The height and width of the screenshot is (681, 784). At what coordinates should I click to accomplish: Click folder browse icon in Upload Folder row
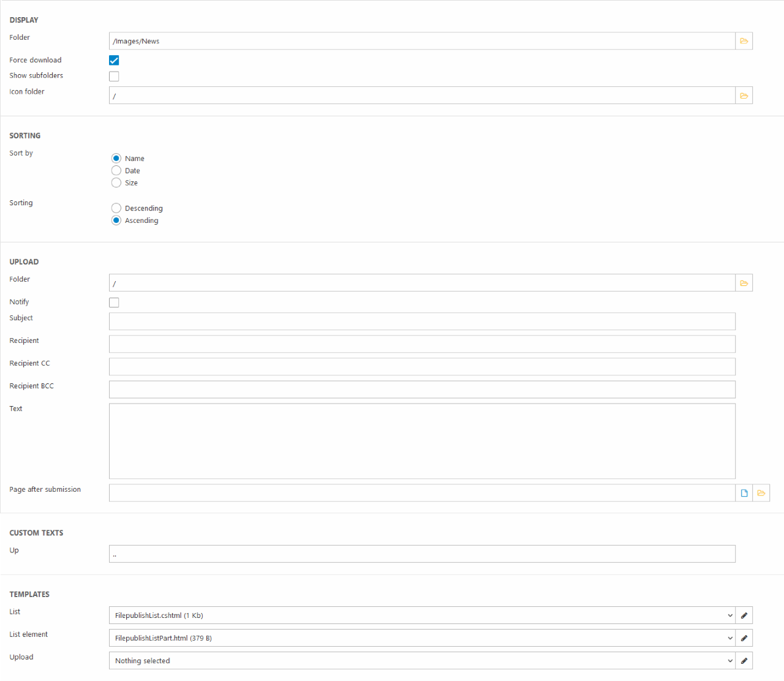tap(744, 283)
